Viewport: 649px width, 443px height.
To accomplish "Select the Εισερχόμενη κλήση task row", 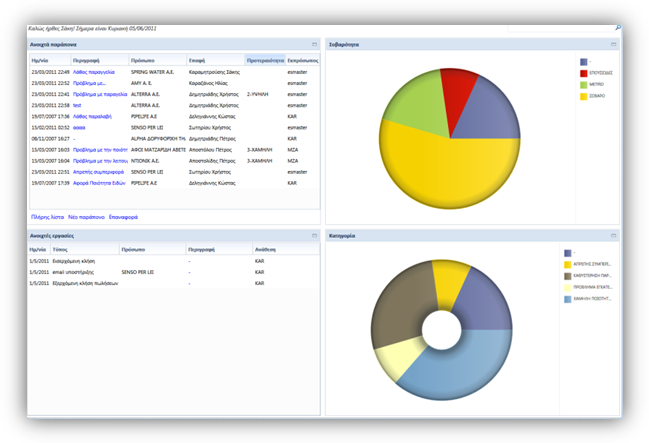I will coord(174,261).
